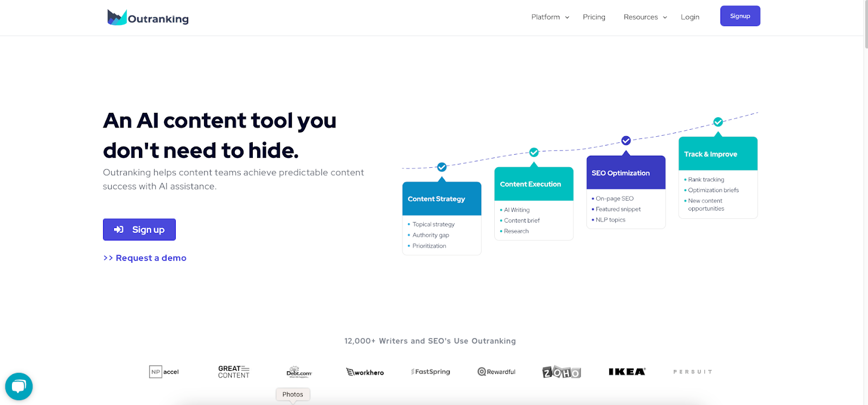Click the checkmark above Track & Improve
Image resolution: width=868 pixels, height=405 pixels.
(x=718, y=122)
